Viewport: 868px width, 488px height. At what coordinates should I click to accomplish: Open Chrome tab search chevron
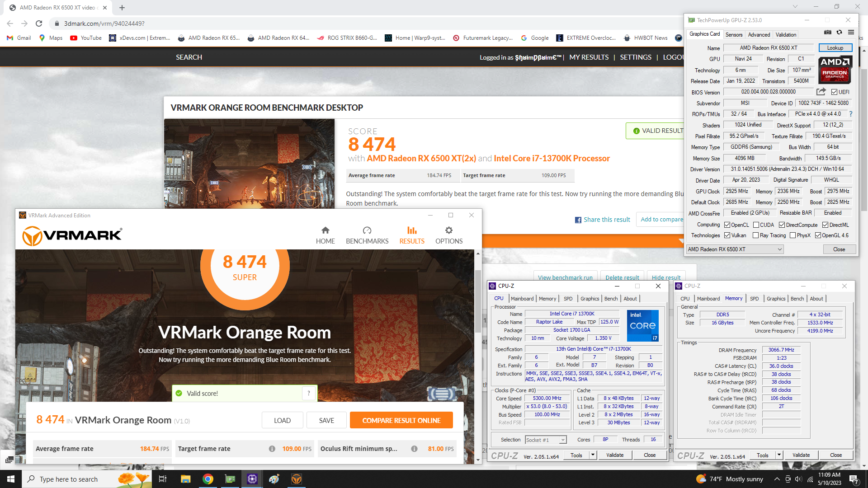(x=795, y=7)
